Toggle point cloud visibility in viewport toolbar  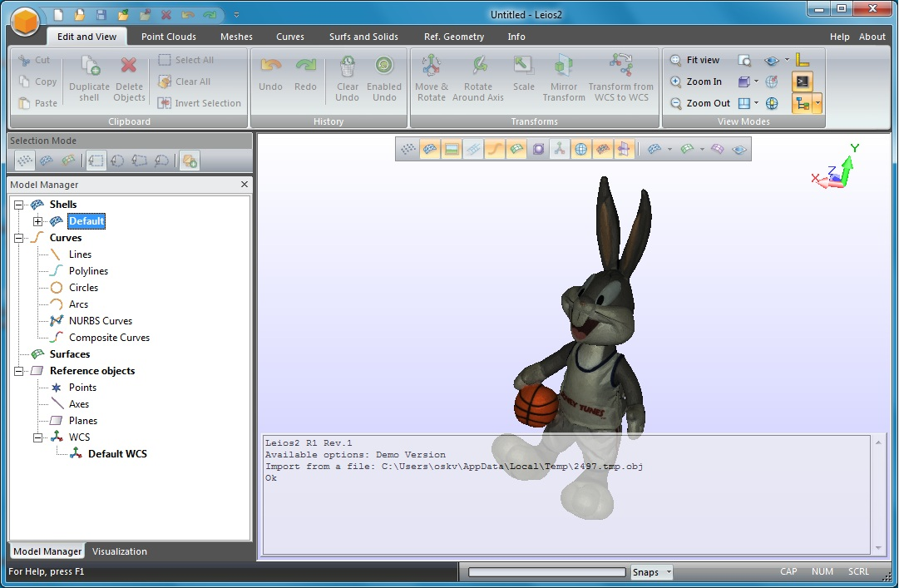point(408,150)
